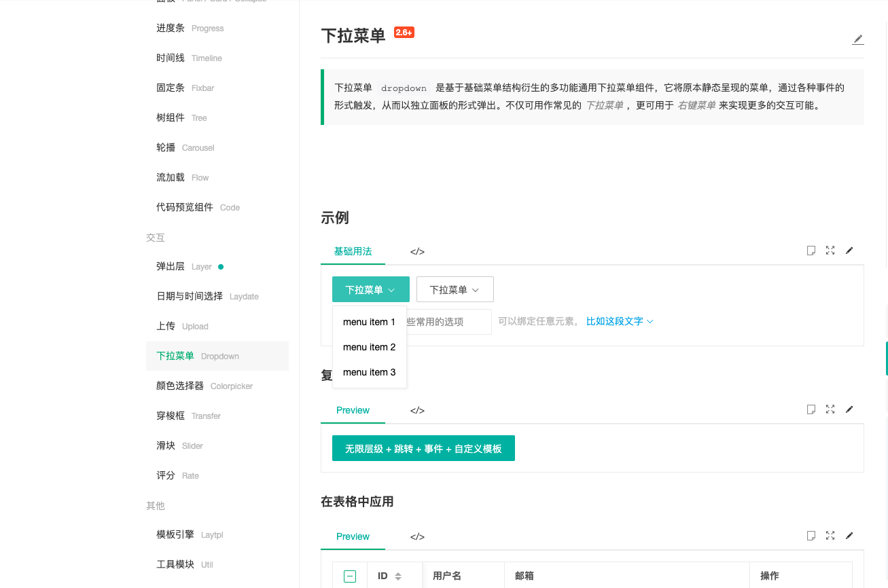This screenshot has width=888, height=588.
Task: Open the code tab next to 基础用法
Action: (417, 251)
